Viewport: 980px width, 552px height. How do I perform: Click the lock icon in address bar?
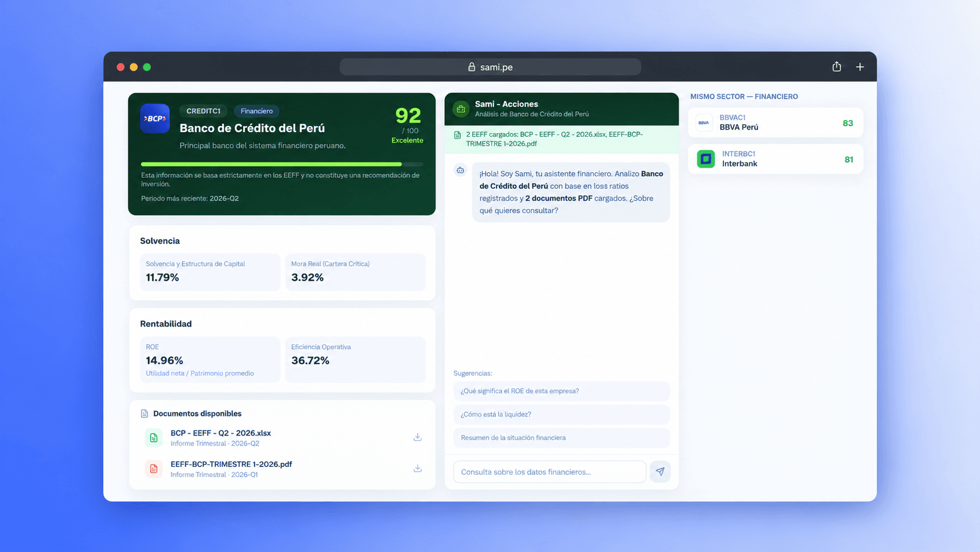tap(471, 67)
